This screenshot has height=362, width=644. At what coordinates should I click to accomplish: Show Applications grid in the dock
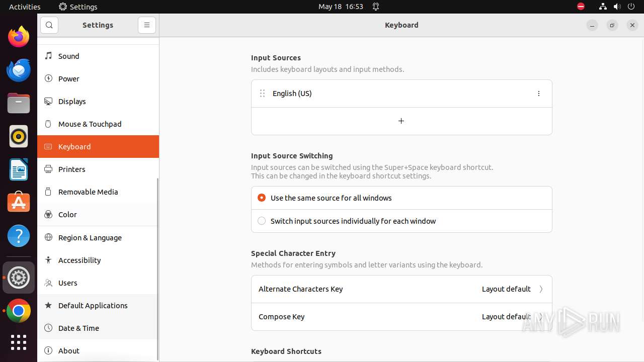tap(19, 342)
